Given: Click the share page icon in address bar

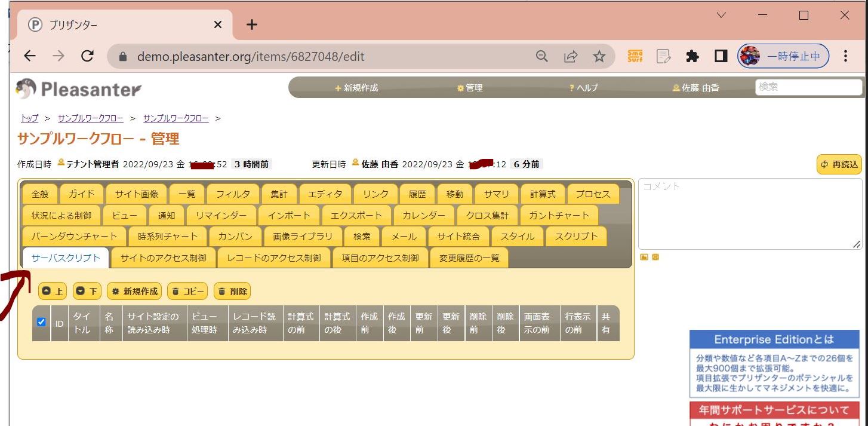Looking at the screenshot, I should (571, 57).
